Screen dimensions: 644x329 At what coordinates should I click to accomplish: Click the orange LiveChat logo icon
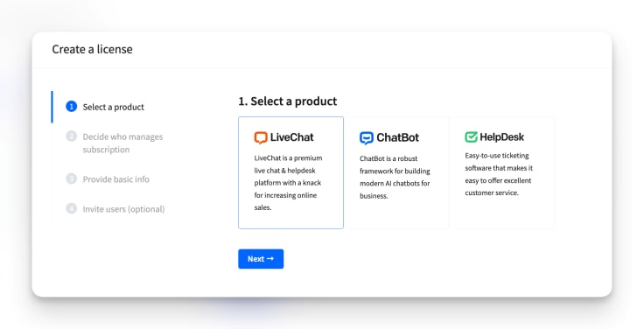[261, 137]
